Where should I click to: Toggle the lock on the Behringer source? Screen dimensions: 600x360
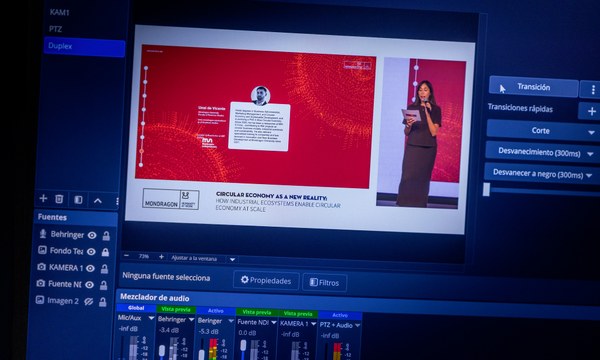coord(106,236)
